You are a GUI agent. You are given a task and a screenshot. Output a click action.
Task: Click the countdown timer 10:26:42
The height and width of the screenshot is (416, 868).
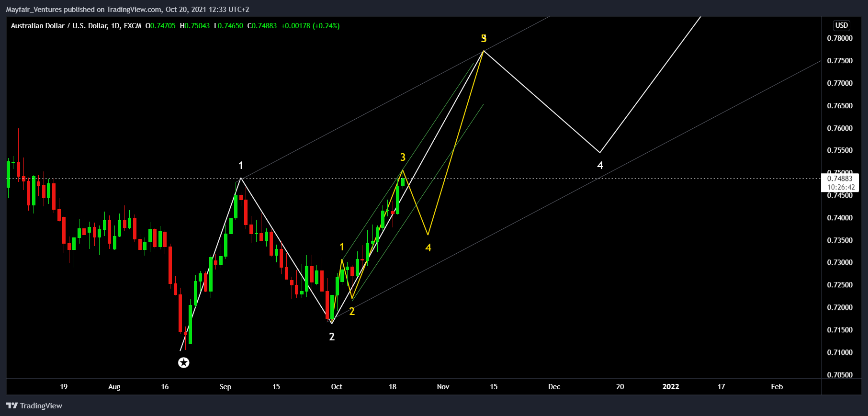[x=841, y=187]
